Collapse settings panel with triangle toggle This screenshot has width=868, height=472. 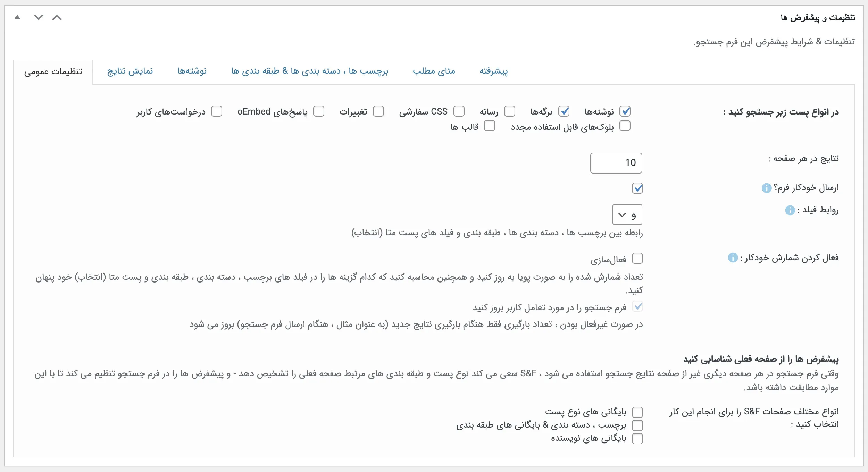[x=17, y=17]
